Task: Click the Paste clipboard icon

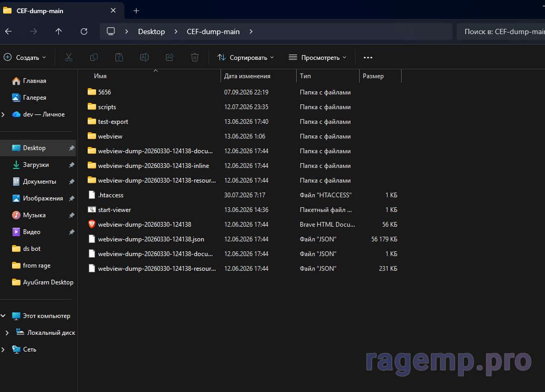Action: click(119, 57)
